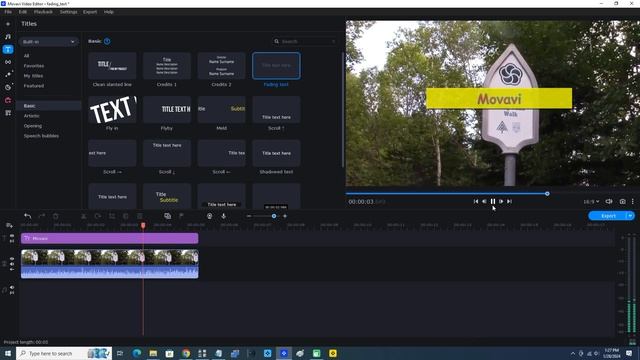This screenshot has height=360, width=640.
Task: Click the Crop tool icon
Action: pos(112,216)
